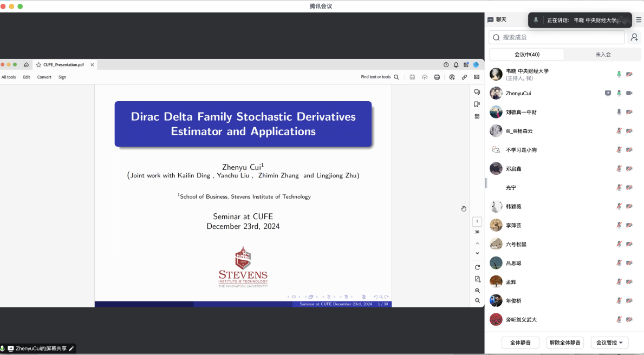Go to next page with down chevron

tap(477, 253)
